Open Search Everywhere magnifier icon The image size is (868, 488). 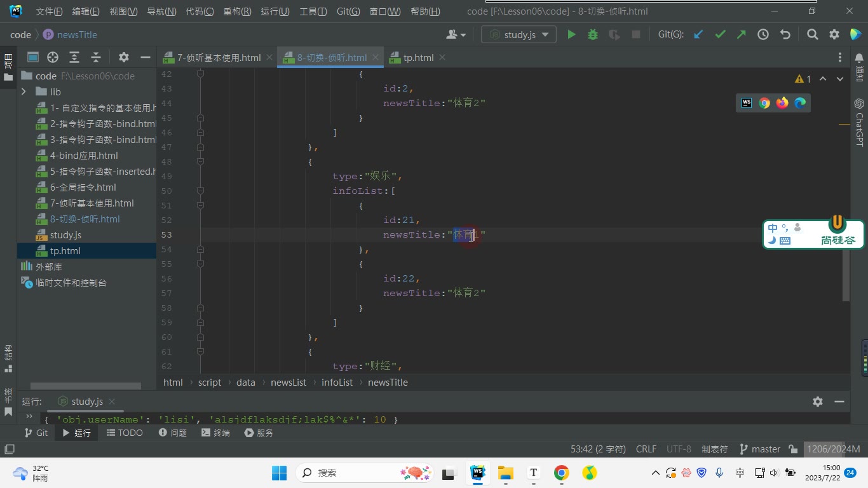pyautogui.click(x=812, y=34)
